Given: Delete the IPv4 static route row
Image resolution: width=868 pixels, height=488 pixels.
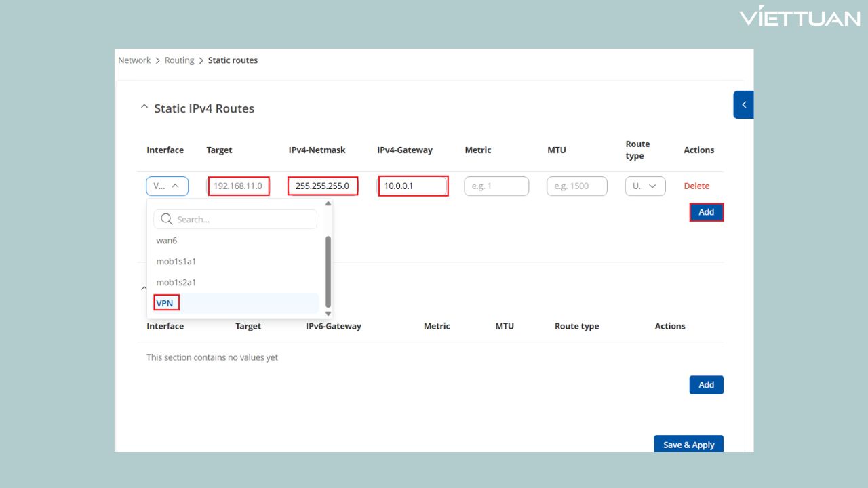Looking at the screenshot, I should pos(696,186).
